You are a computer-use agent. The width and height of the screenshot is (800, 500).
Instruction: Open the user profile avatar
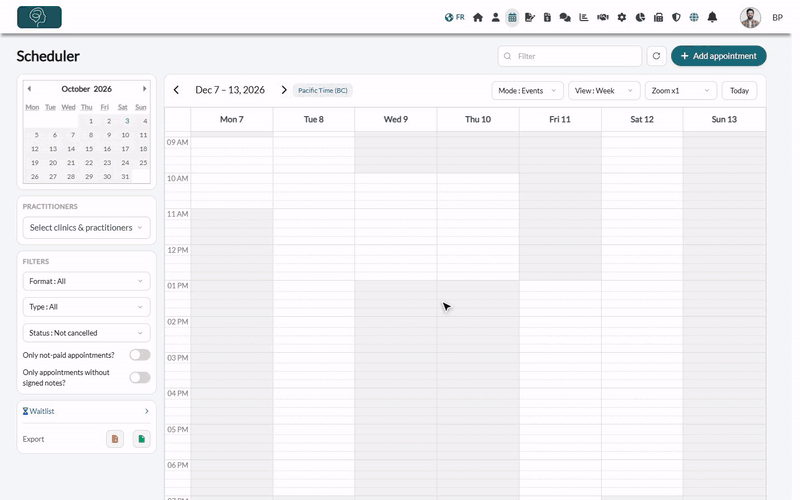[x=750, y=17]
